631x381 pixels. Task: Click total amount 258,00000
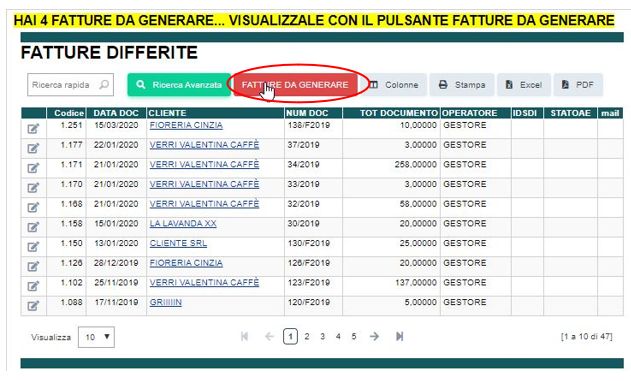[416, 165]
